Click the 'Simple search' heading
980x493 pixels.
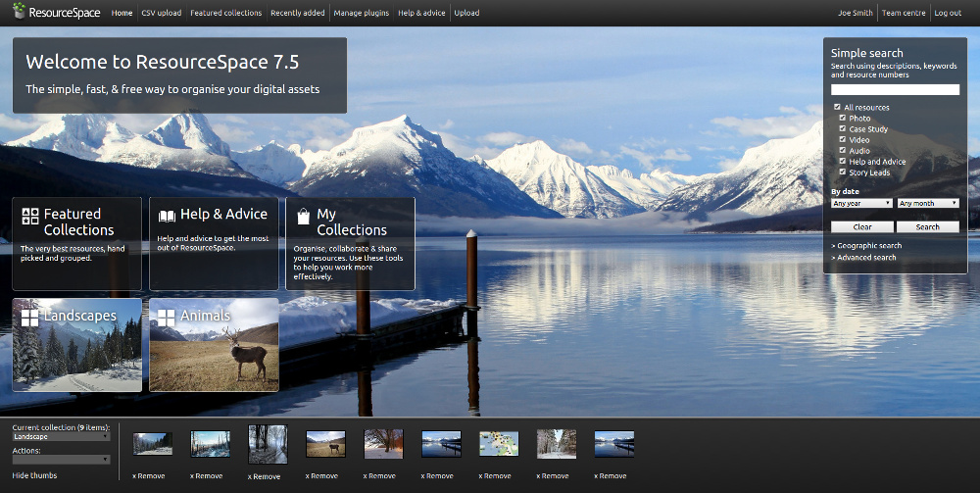(x=867, y=53)
